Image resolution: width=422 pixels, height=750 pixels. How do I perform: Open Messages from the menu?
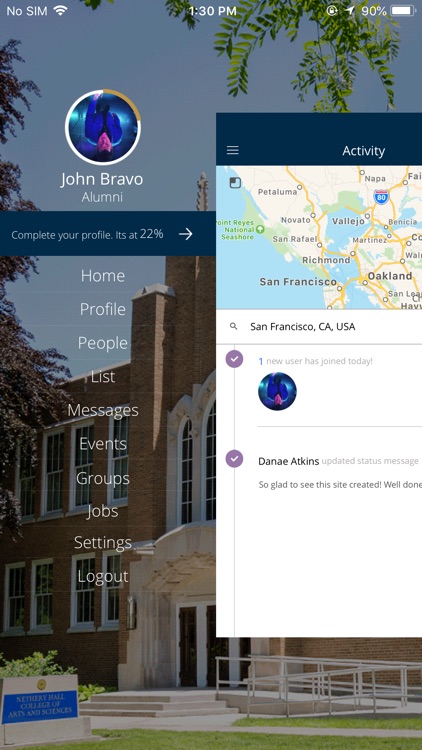click(x=103, y=410)
